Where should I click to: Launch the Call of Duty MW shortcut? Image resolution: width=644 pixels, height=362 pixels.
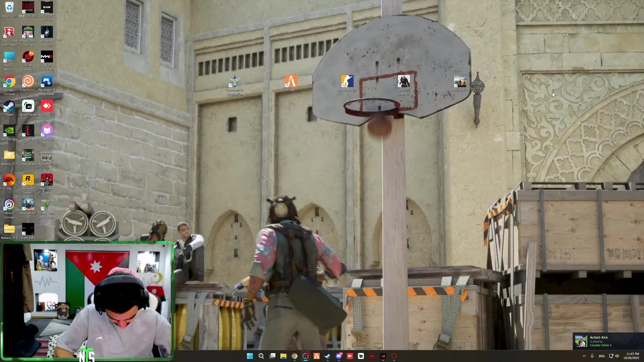[47, 60]
